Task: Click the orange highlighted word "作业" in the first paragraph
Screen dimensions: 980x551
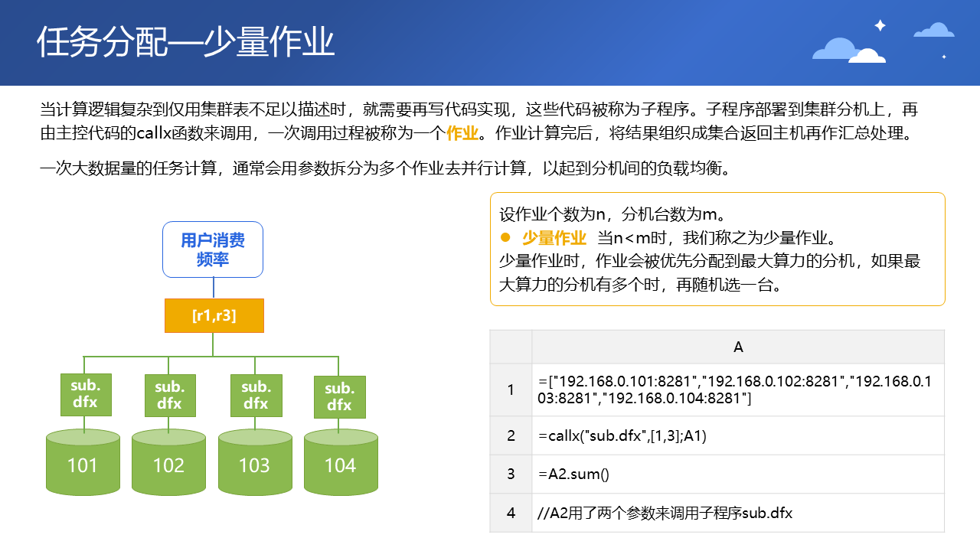Action: click(x=462, y=134)
